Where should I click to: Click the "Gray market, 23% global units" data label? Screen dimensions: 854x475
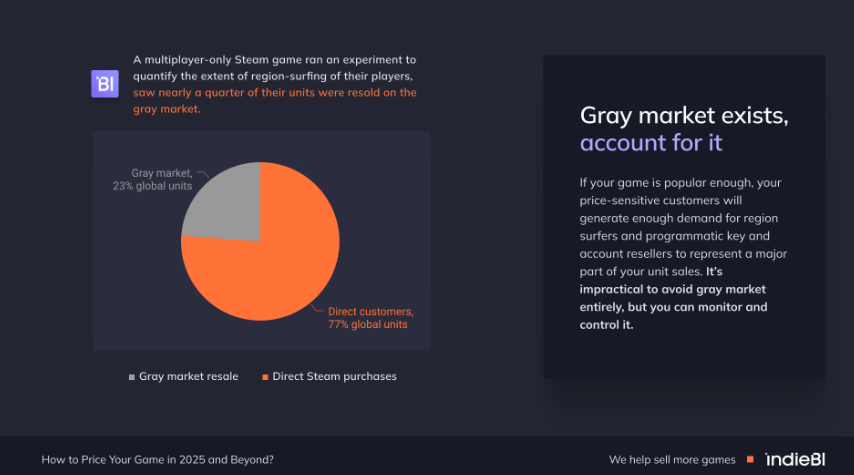152,179
